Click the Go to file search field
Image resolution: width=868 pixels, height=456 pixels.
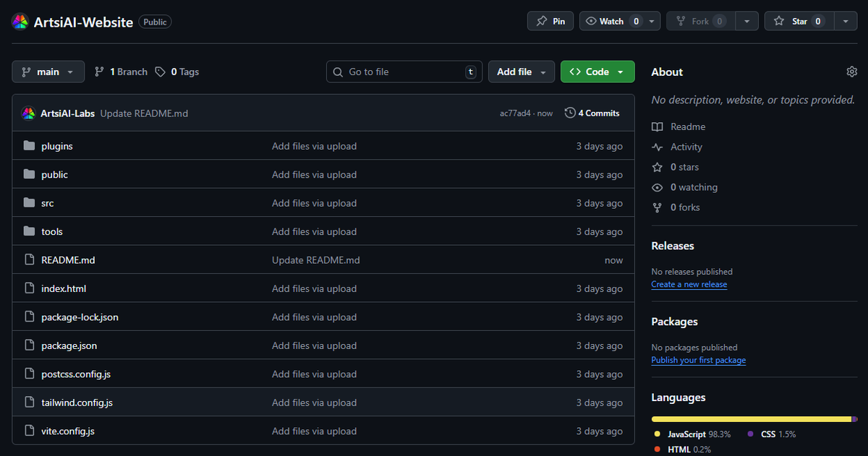(x=404, y=72)
